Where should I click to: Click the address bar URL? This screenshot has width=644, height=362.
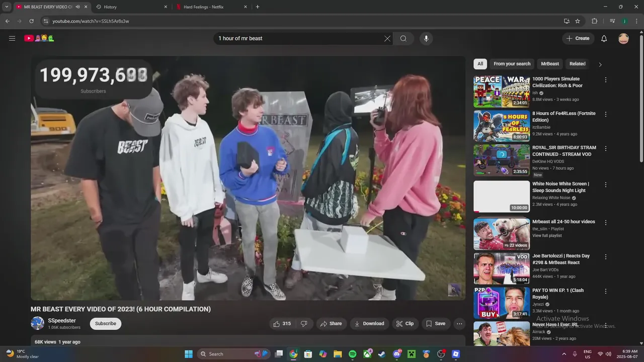pyautogui.click(x=91, y=21)
